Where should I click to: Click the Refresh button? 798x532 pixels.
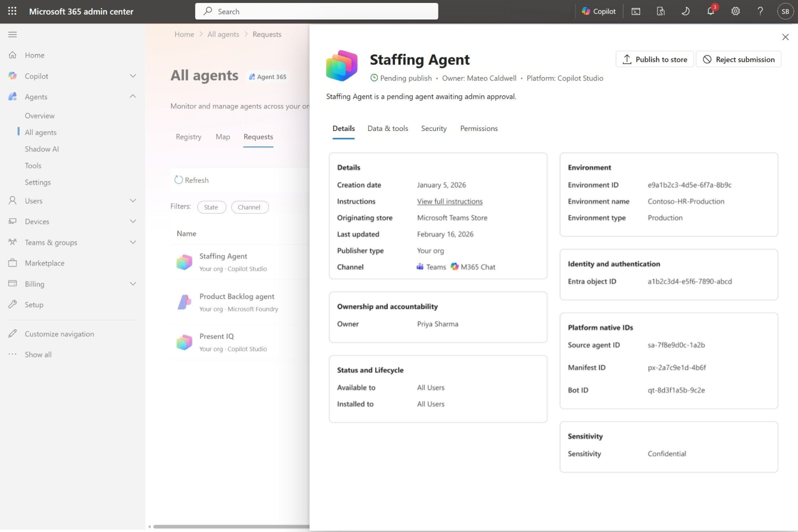(192, 180)
